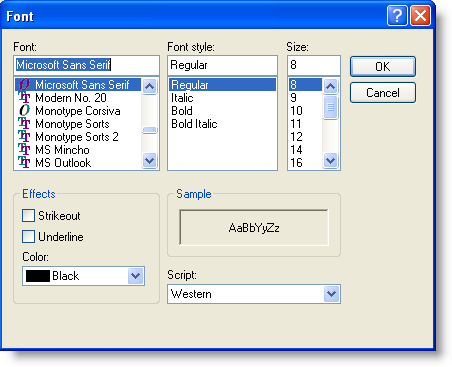Confirm with the OK button
Viewport: 452px width, 367px height.
[383, 66]
